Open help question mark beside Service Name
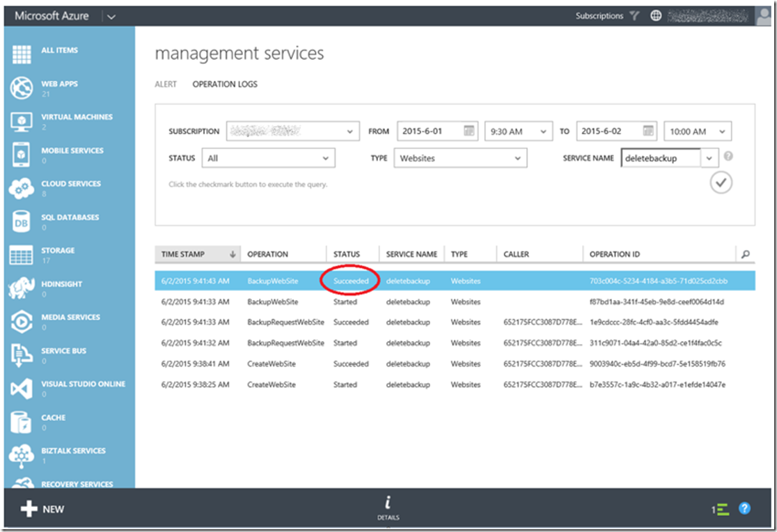The image size is (777, 532). (728, 156)
